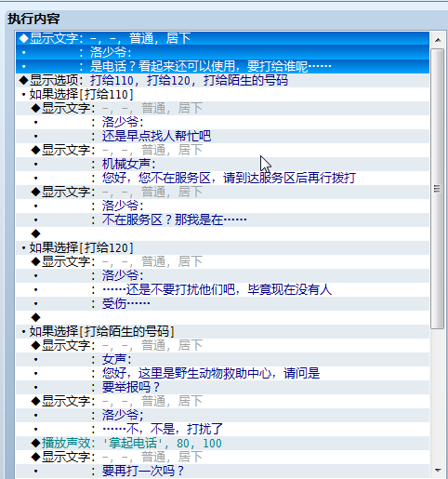Click the scrollbar up arrow

pos(438,40)
